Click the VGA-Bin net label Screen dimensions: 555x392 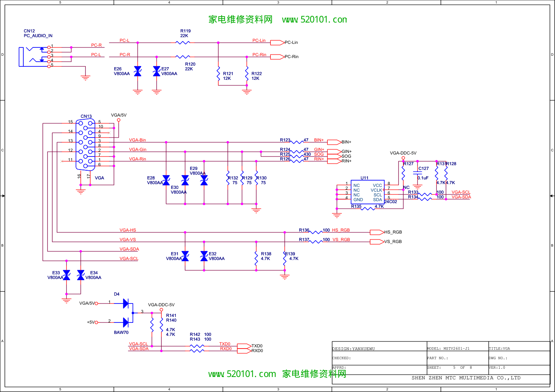click(138, 140)
